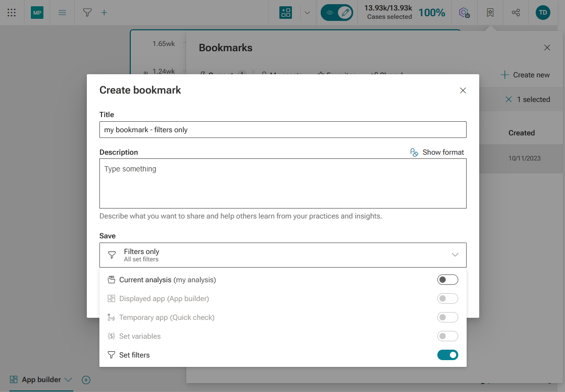Switch to view mode via eye icon

(x=330, y=13)
